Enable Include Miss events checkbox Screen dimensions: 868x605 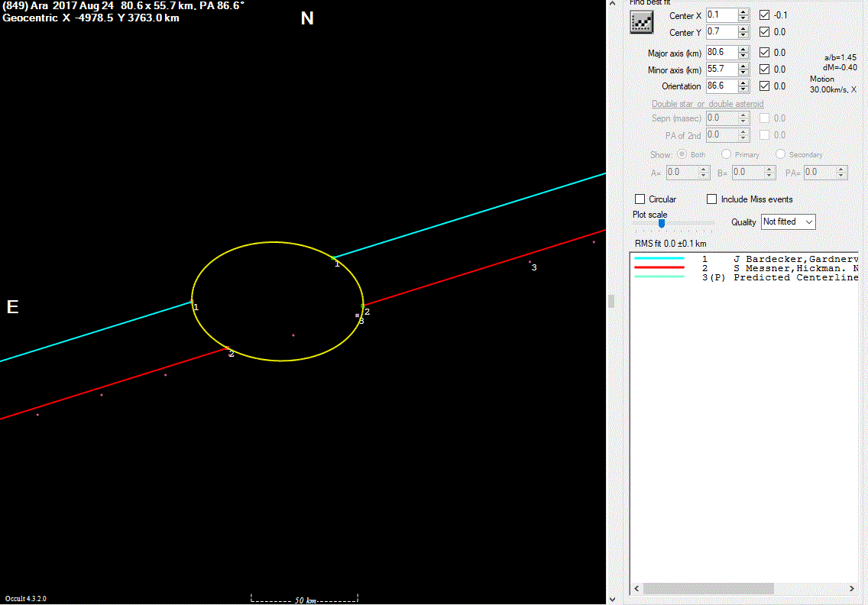712,199
